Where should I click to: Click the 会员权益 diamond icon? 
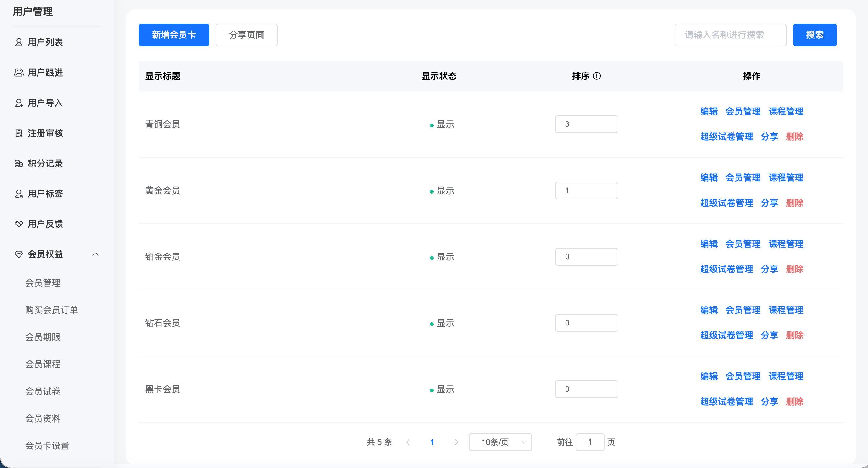click(x=19, y=254)
